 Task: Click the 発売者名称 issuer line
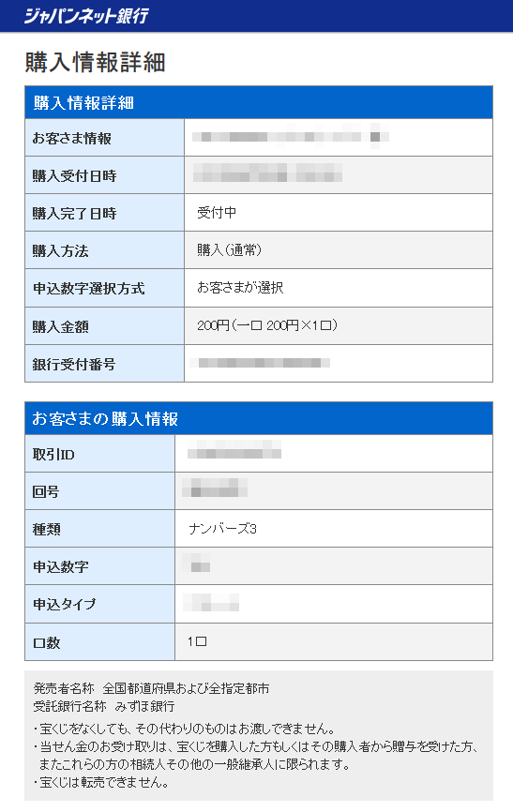point(151,689)
